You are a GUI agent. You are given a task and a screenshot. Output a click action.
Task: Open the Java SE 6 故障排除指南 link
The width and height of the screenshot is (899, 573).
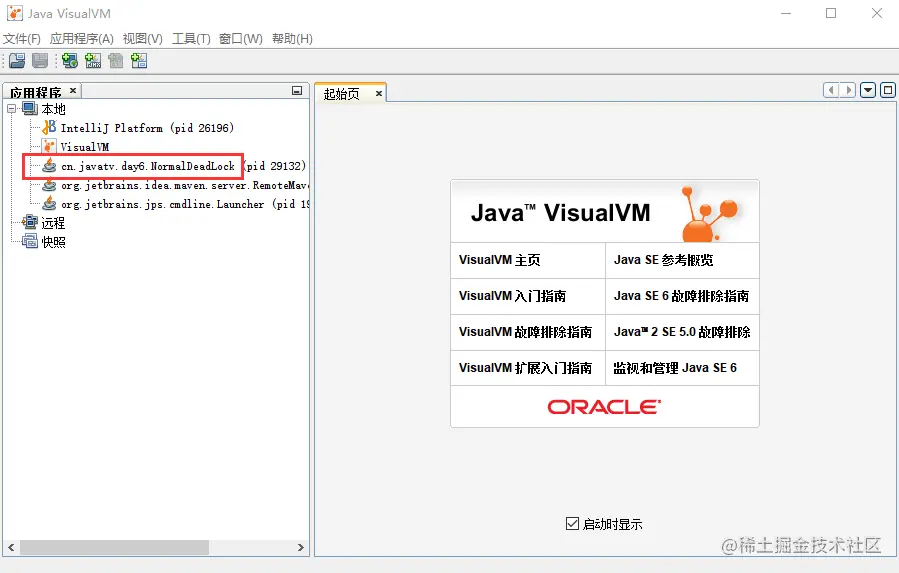(x=681, y=296)
